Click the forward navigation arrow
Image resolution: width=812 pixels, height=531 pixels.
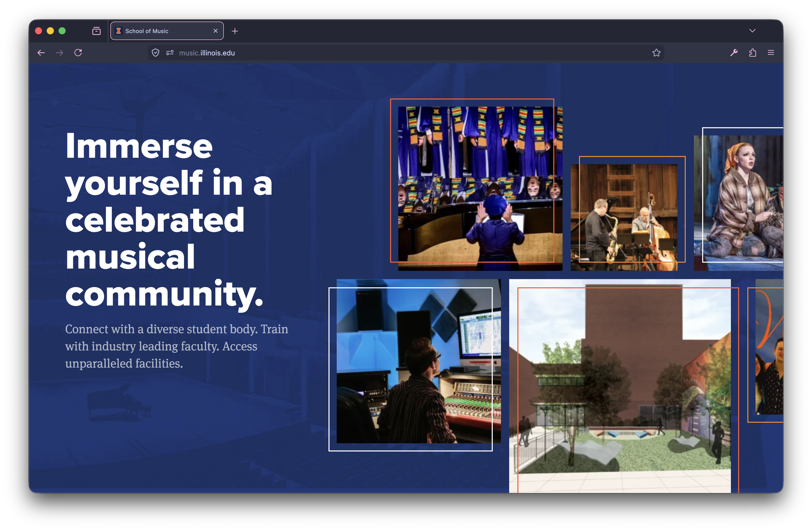tap(60, 53)
